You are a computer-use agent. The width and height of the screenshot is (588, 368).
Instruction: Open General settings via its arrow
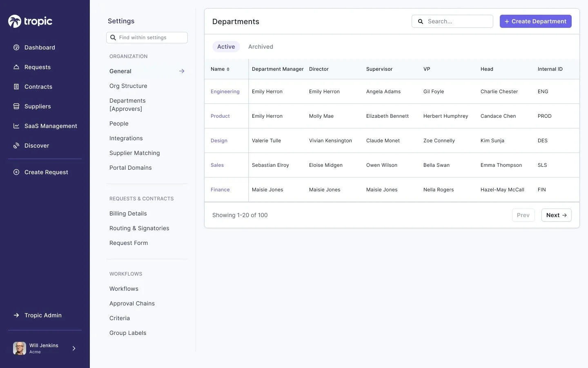[182, 71]
